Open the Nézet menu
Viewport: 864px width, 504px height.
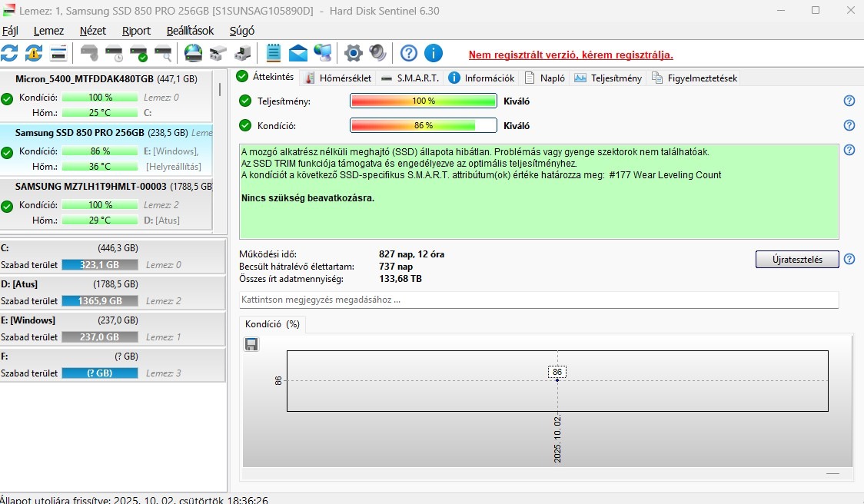pyautogui.click(x=92, y=31)
